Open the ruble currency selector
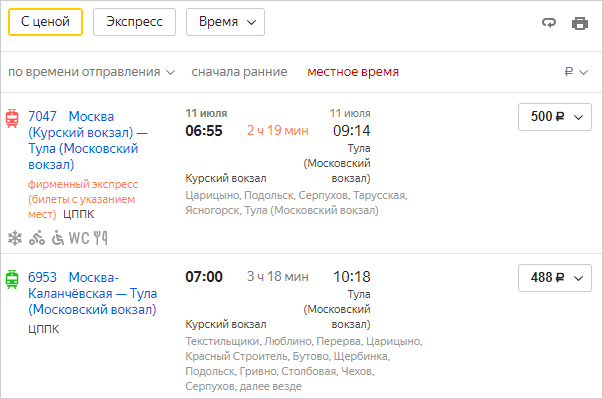The height and width of the screenshot is (399, 603). pyautogui.click(x=576, y=72)
